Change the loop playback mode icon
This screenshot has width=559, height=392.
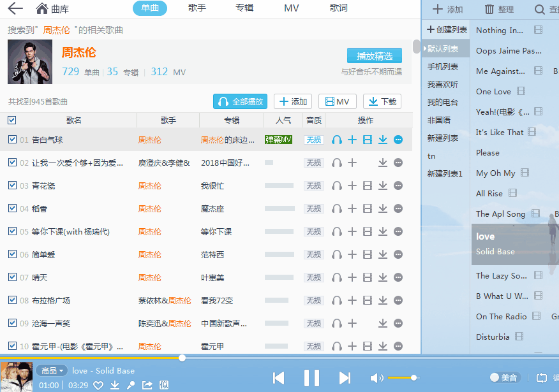click(542, 378)
